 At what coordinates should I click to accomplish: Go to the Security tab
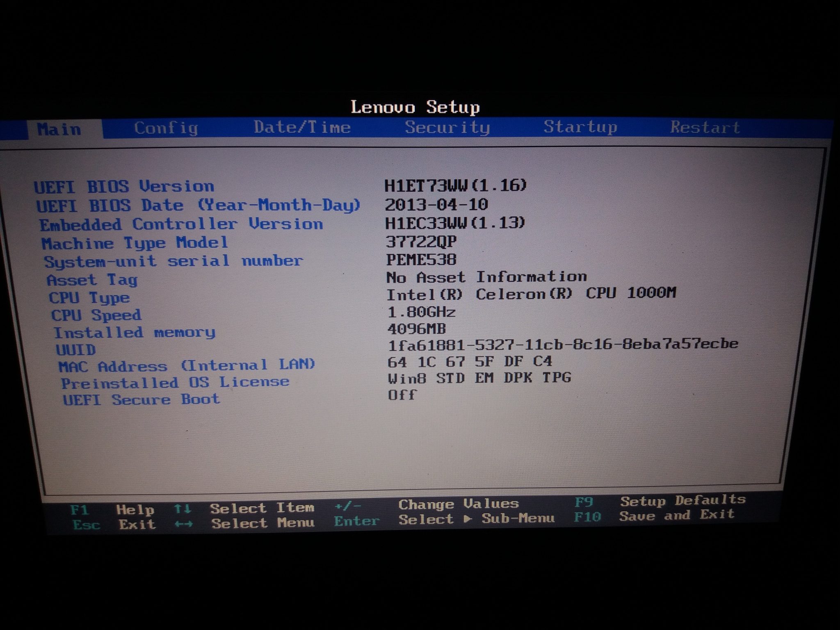(447, 127)
